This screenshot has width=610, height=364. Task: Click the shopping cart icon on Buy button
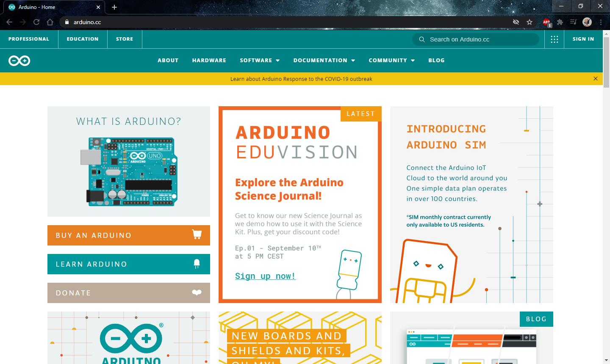click(x=197, y=234)
